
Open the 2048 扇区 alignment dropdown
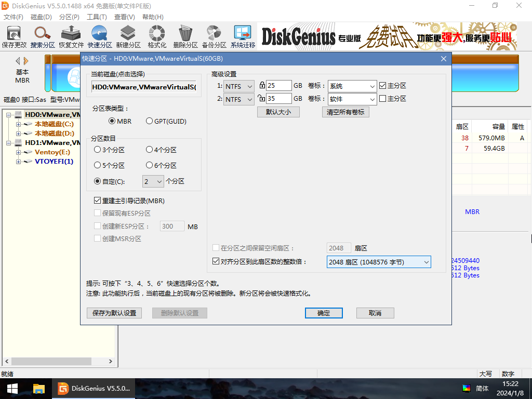point(379,262)
